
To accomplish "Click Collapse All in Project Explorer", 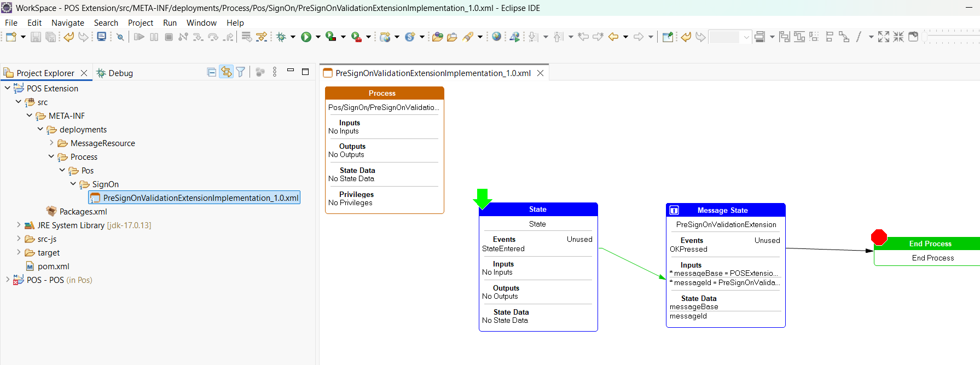I will 212,72.
